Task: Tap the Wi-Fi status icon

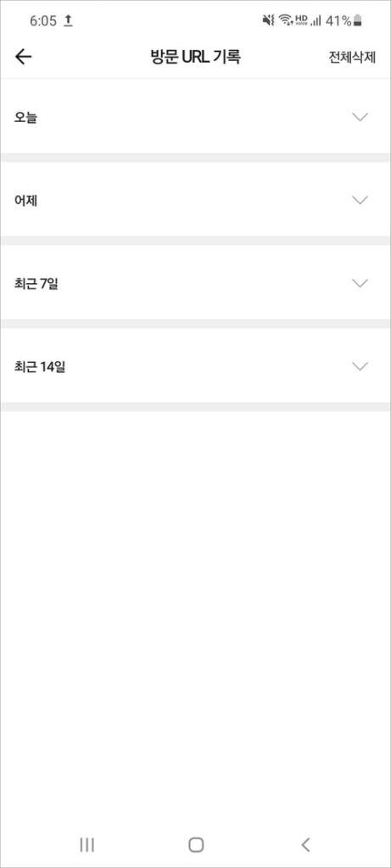Action: [285, 21]
